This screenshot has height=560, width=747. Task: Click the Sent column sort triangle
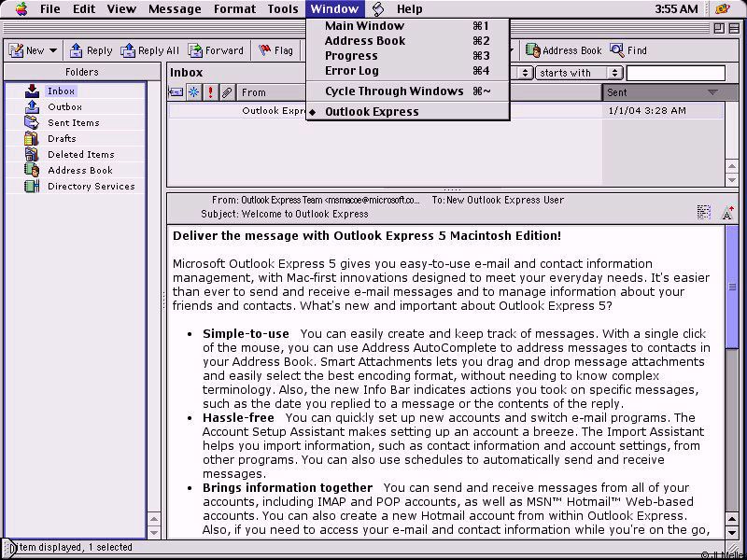point(712,92)
